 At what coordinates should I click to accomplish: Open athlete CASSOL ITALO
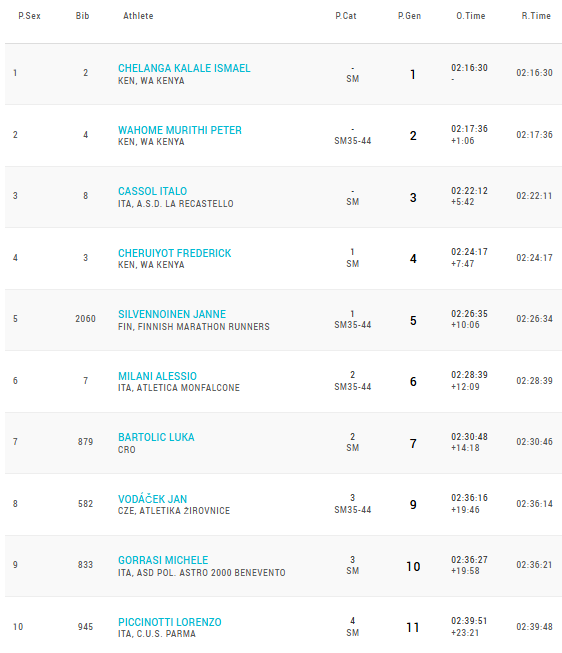(x=152, y=191)
